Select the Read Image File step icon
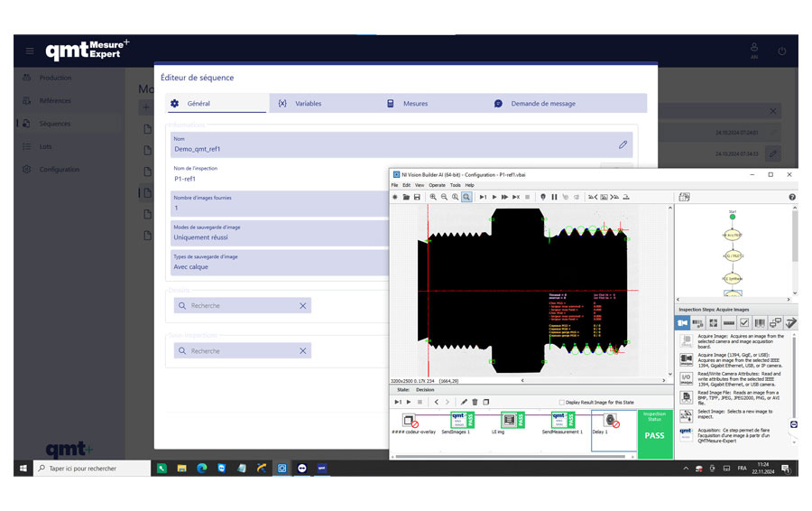The width and height of the screenshot is (812, 511). [x=687, y=399]
